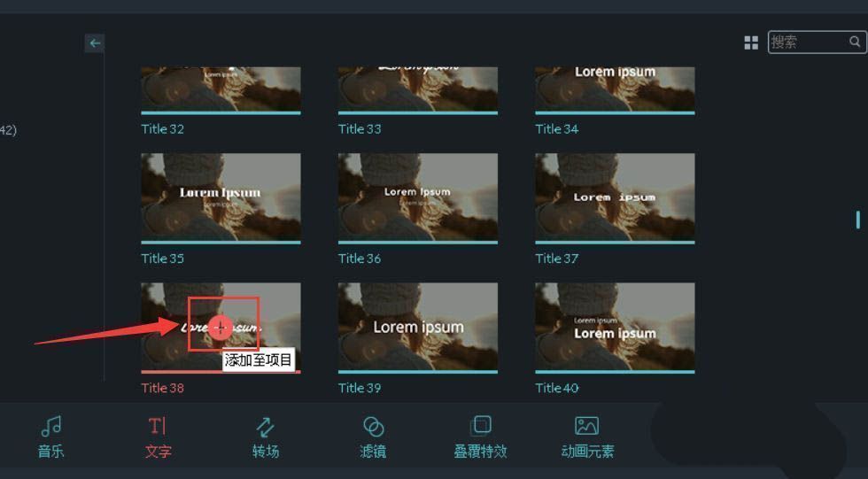868x479 pixels.
Task: Click the filters circles icon
Action: pyautogui.click(x=373, y=427)
